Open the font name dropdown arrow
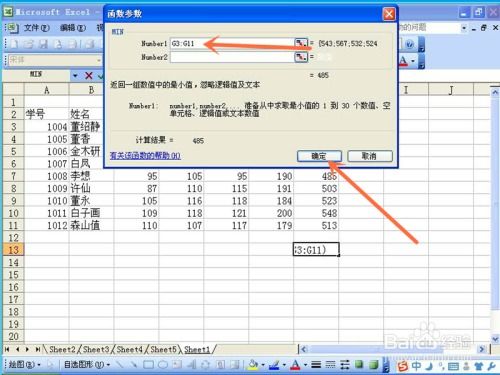Viewport: 500px width, 375px height. (99, 60)
